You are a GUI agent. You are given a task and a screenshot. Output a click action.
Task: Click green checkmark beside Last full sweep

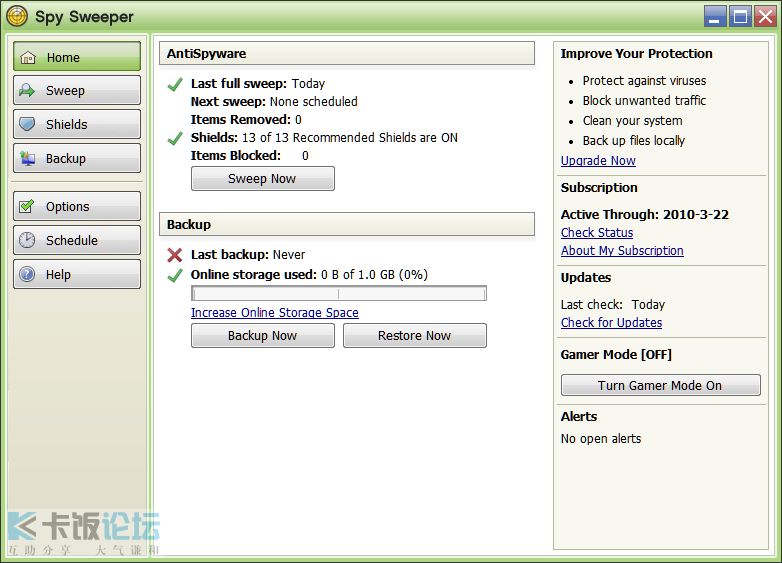[175, 84]
